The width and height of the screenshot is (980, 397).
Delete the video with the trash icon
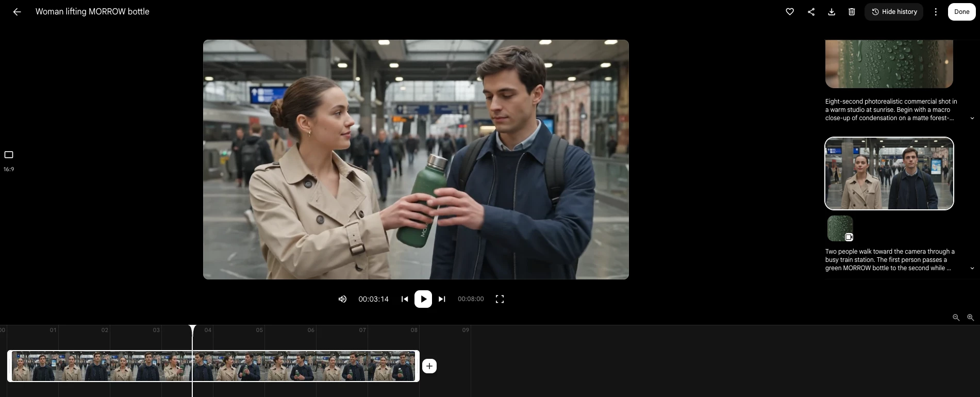point(852,12)
